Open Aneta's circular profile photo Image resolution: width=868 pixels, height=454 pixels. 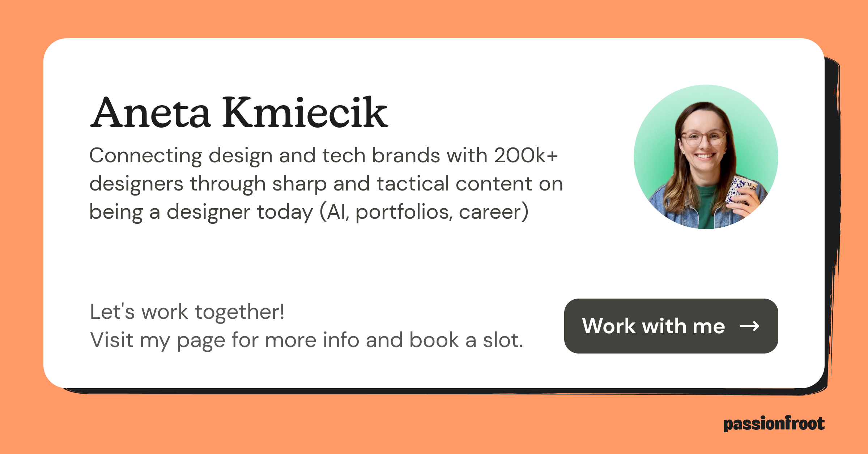pyautogui.click(x=706, y=157)
